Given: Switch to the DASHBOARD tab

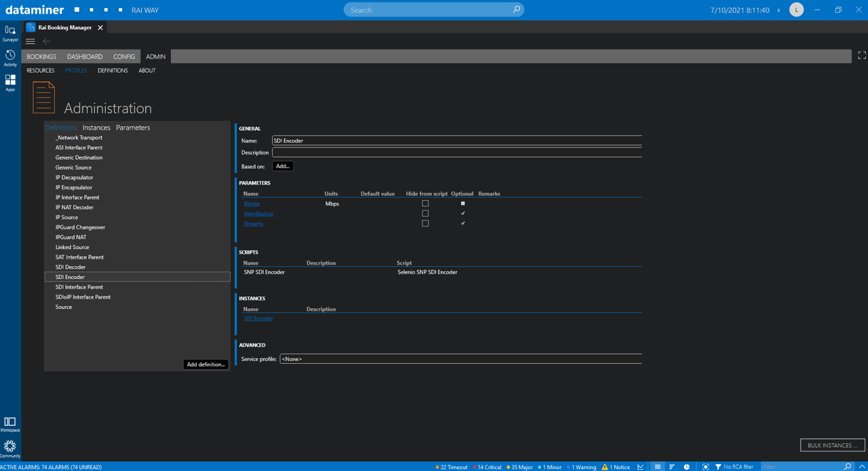Looking at the screenshot, I should (x=85, y=56).
